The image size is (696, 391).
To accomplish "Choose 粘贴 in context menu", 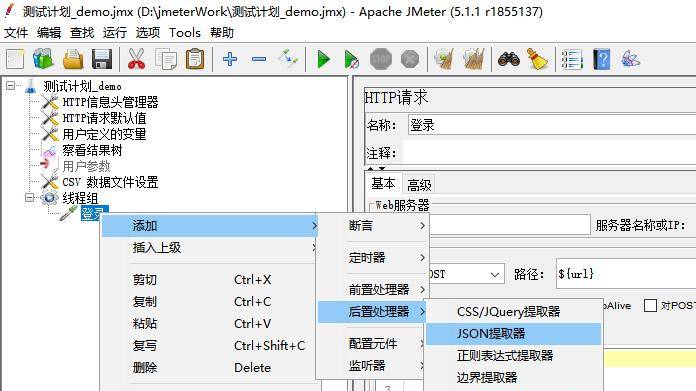I will pyautogui.click(x=210, y=324).
